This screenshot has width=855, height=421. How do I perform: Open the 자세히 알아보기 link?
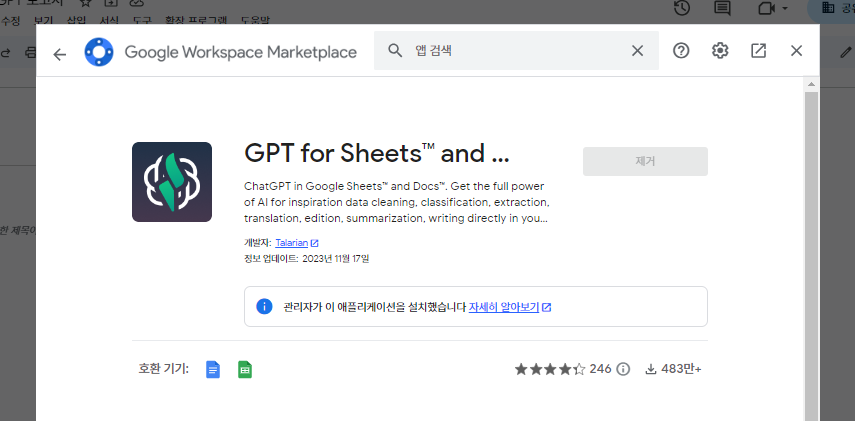coord(504,307)
